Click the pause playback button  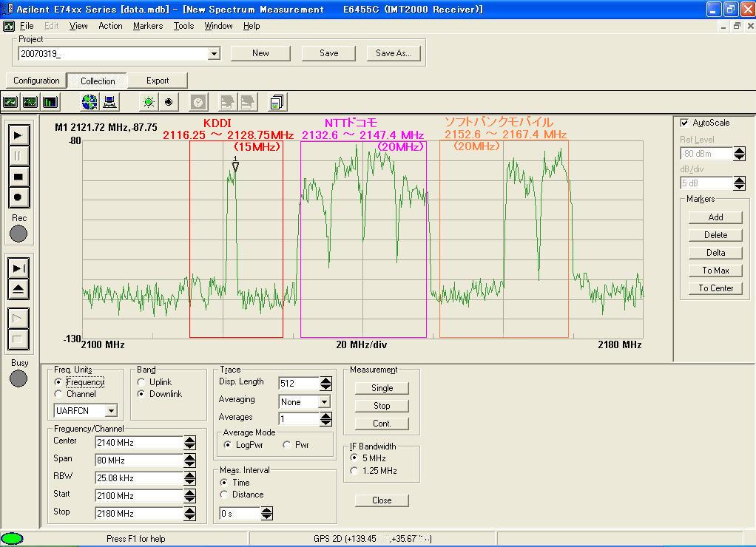18,156
